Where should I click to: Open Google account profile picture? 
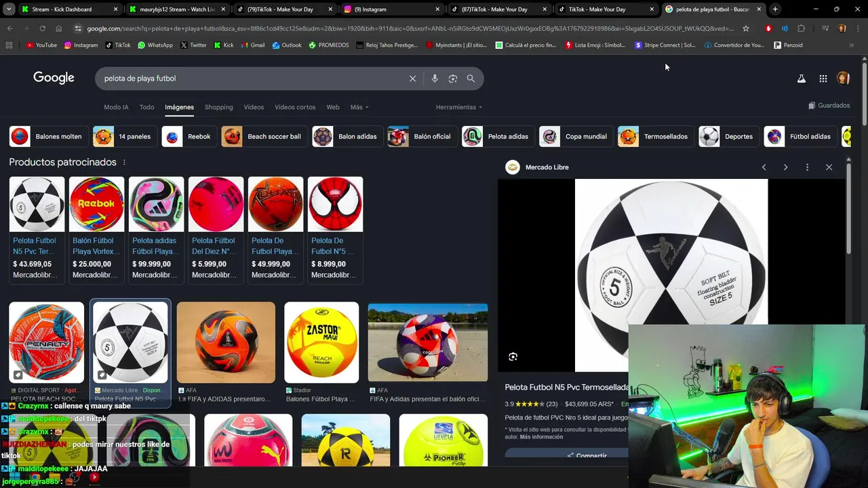(843, 79)
